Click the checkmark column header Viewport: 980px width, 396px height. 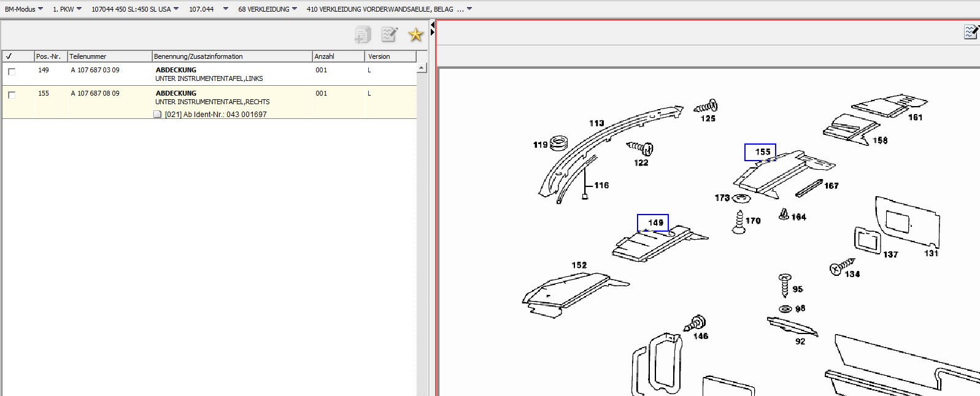coord(18,56)
